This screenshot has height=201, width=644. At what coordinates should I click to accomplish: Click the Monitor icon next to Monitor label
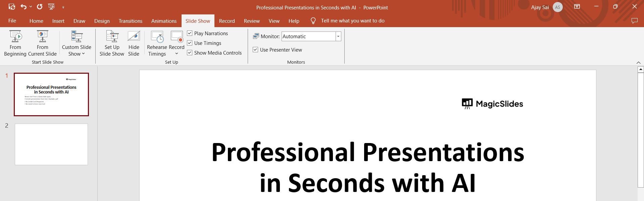256,36
